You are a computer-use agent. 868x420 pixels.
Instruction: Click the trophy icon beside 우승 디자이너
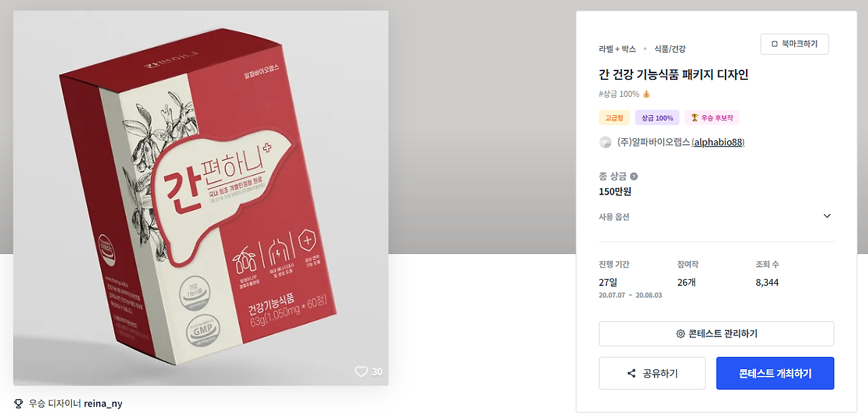(18, 404)
